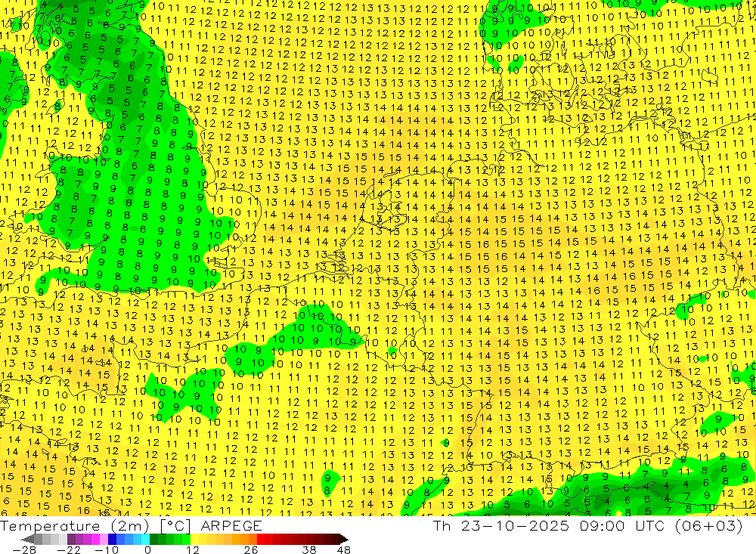Click the '26' legend value
Viewport: 756px width, 554px height.
pos(251,549)
